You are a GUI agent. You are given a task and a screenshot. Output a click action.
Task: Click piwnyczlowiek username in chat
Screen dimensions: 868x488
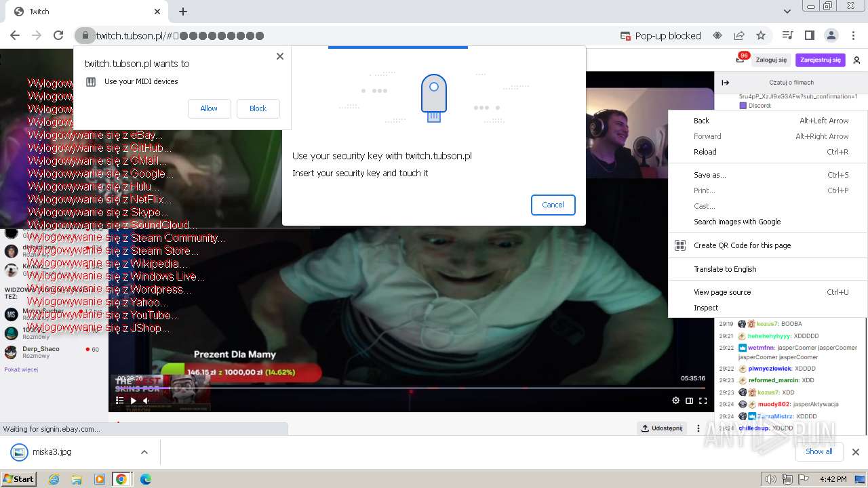770,369
